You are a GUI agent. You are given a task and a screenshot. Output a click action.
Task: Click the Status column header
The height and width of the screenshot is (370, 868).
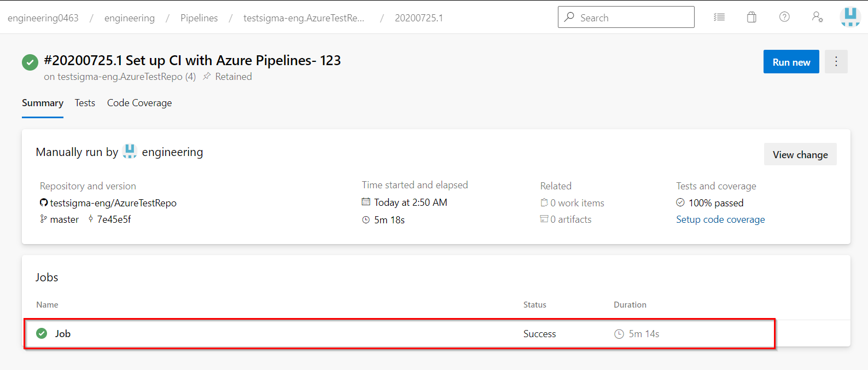click(x=535, y=305)
